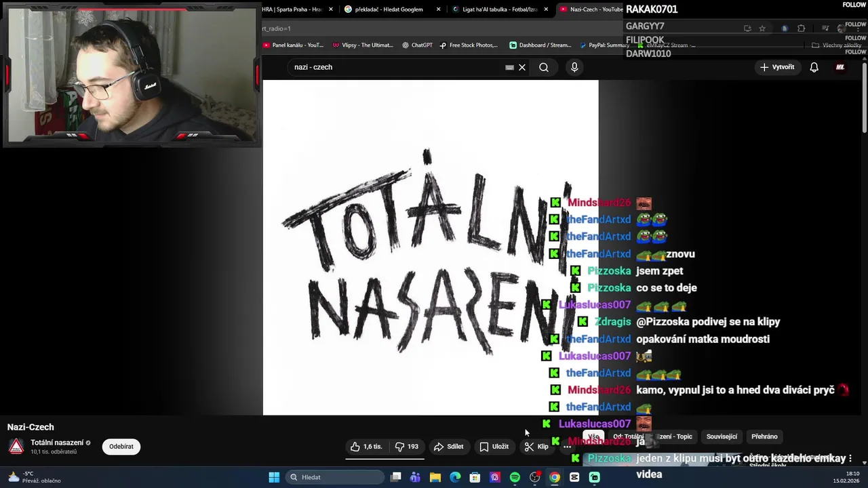Clear the search text with X icon

pyautogui.click(x=522, y=67)
